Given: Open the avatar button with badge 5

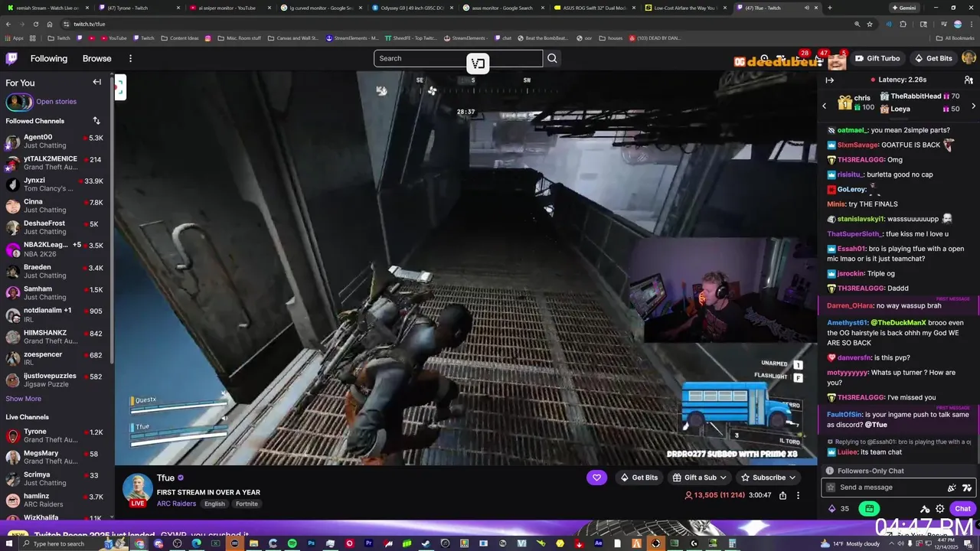Looking at the screenshot, I should pyautogui.click(x=838, y=60).
